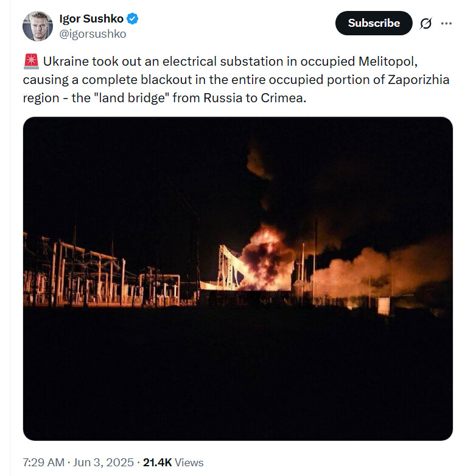Click the tweet's first line starting with Ukraine
The height and width of the screenshot is (476, 465).
point(231,61)
